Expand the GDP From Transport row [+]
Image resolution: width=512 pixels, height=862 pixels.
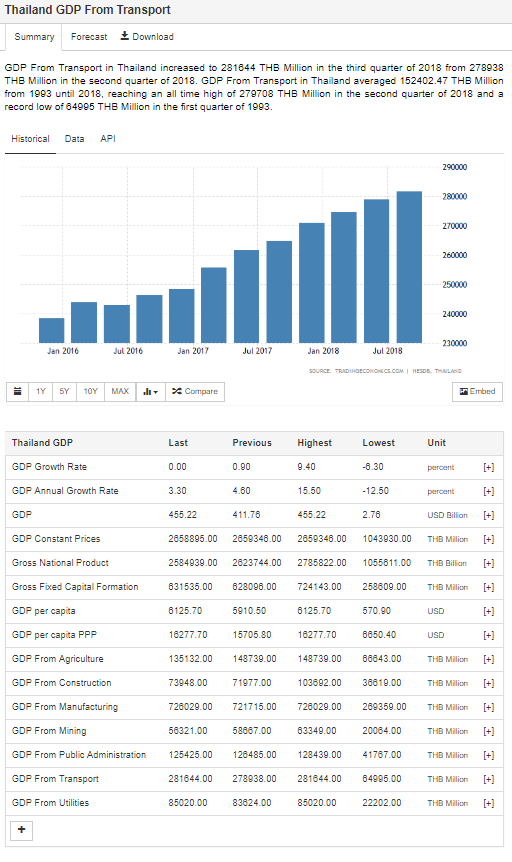pyautogui.click(x=488, y=779)
